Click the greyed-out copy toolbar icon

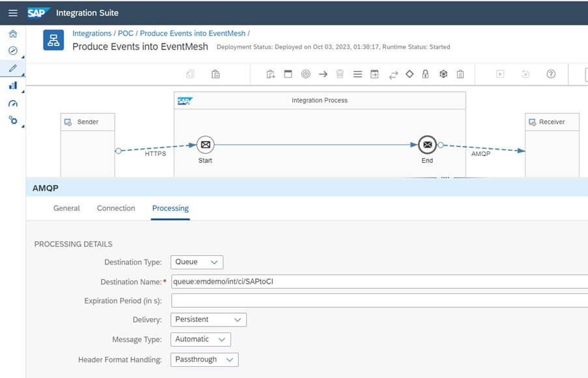coord(190,74)
